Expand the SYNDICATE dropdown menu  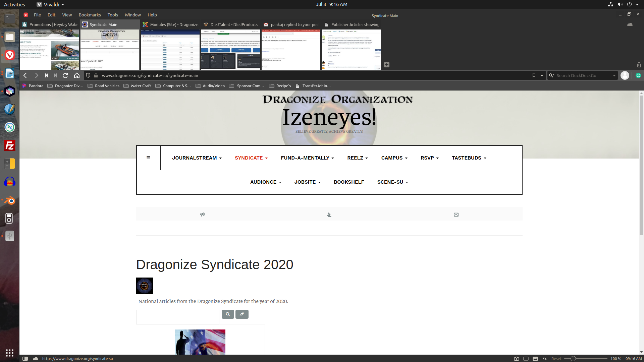[251, 158]
